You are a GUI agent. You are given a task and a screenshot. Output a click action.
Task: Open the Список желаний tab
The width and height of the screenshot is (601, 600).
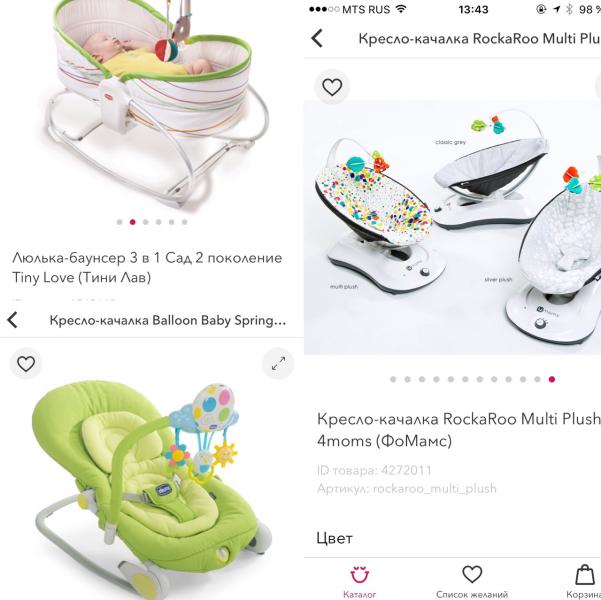472,582
